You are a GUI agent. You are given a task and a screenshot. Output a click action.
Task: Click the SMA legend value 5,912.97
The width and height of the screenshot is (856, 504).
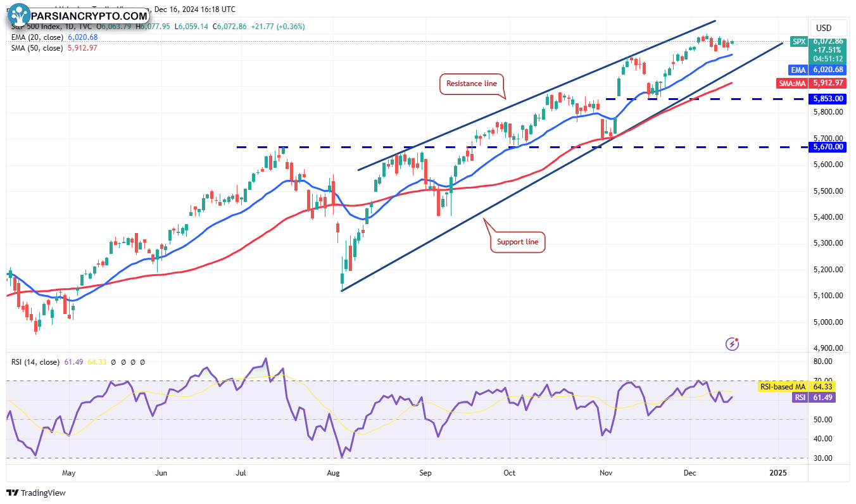coord(84,48)
